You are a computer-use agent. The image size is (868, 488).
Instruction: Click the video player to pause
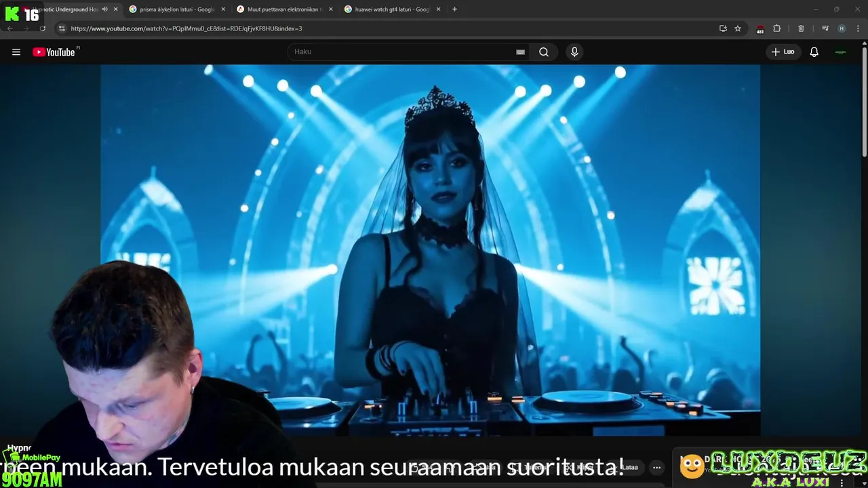point(430,250)
